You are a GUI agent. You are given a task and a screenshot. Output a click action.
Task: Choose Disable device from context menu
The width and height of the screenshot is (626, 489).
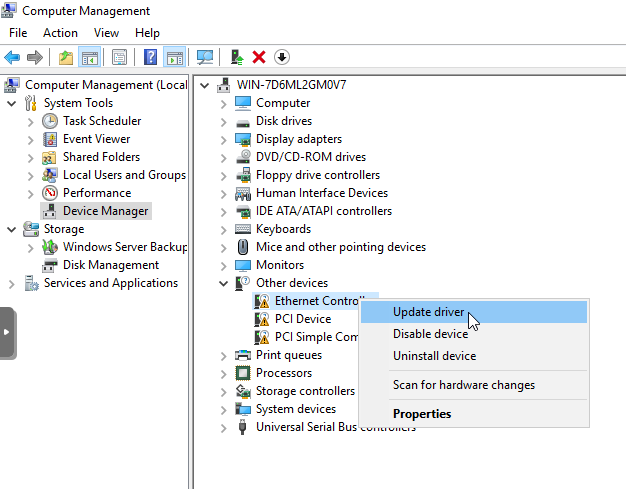coord(474,334)
